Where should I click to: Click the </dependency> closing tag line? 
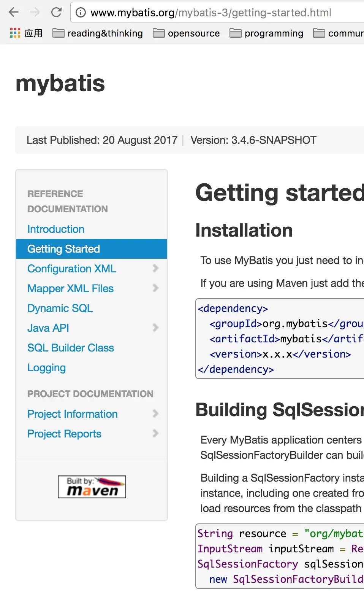[236, 369]
